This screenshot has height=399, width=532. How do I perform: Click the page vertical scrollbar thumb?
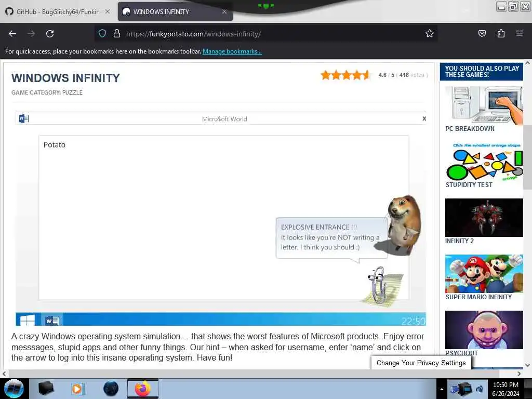pos(528,157)
